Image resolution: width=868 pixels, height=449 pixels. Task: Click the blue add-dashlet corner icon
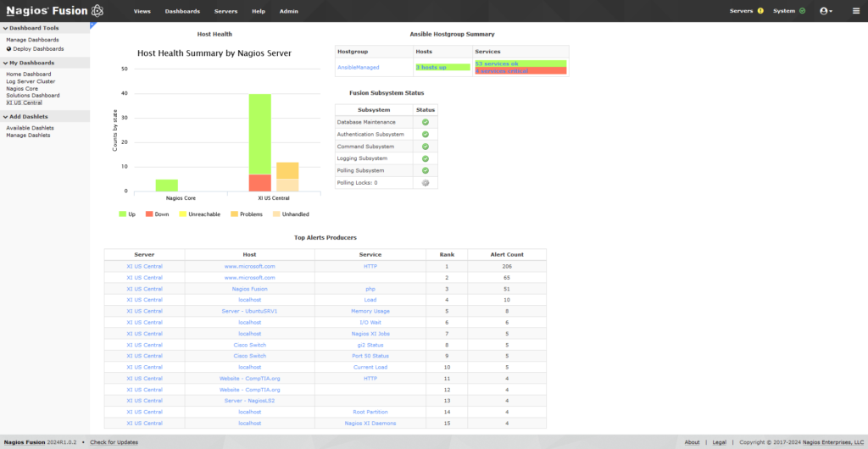(92, 25)
